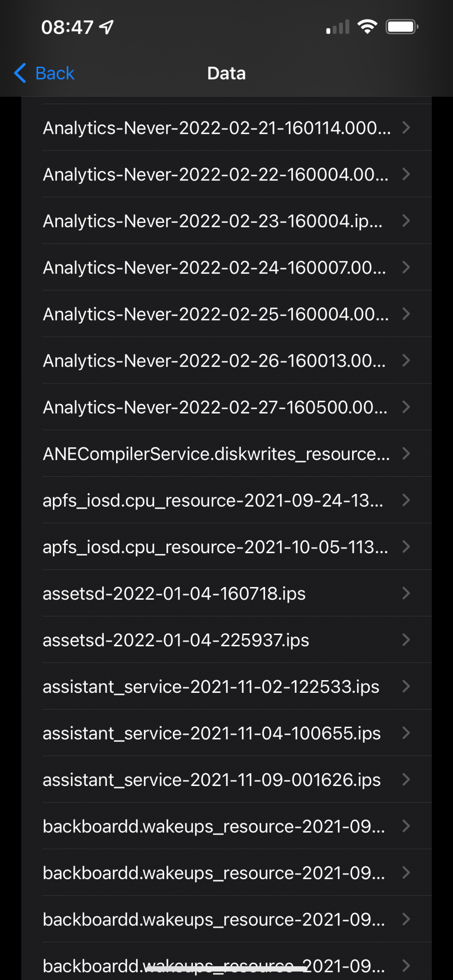
Task: Open Analytics-Never-2022-02-21-160114 log
Action: [217, 128]
